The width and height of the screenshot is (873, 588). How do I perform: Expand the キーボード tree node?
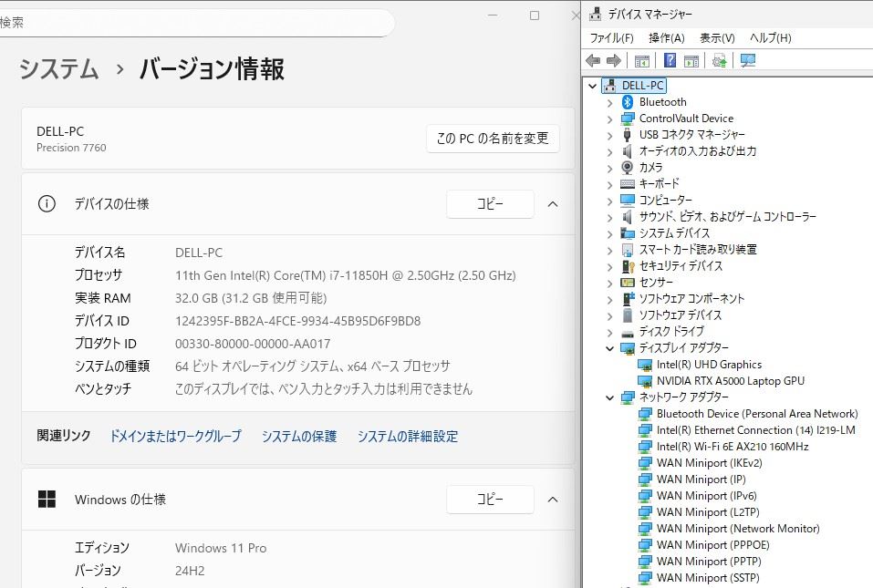click(x=610, y=184)
